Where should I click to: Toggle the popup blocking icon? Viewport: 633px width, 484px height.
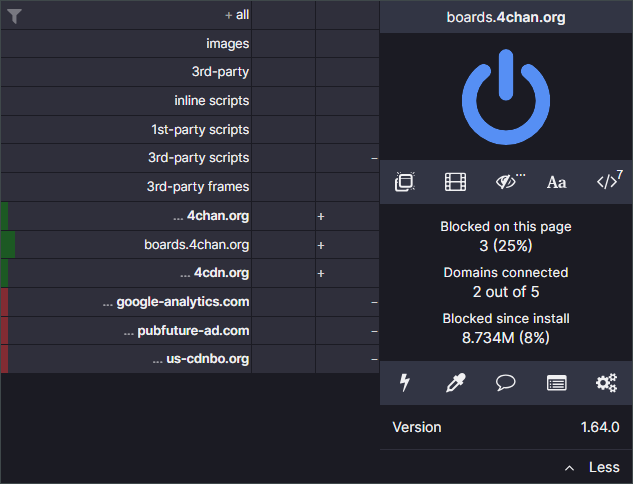(405, 182)
